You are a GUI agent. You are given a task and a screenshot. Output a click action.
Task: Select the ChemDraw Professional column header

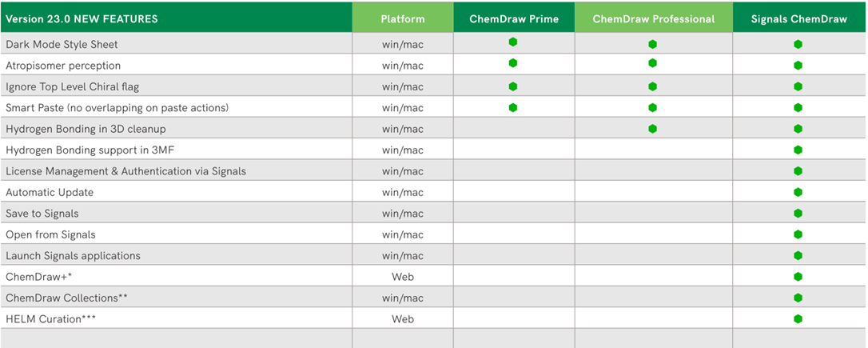[654, 19]
